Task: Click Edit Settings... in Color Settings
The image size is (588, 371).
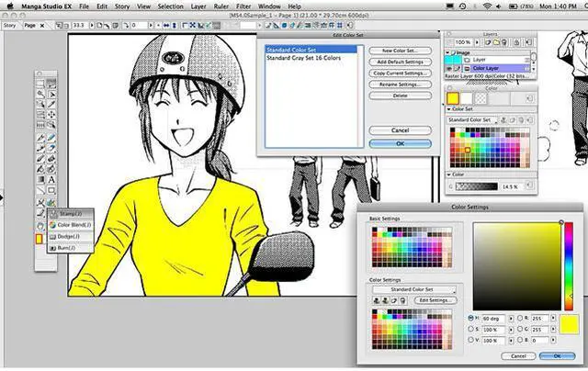Action: click(435, 300)
